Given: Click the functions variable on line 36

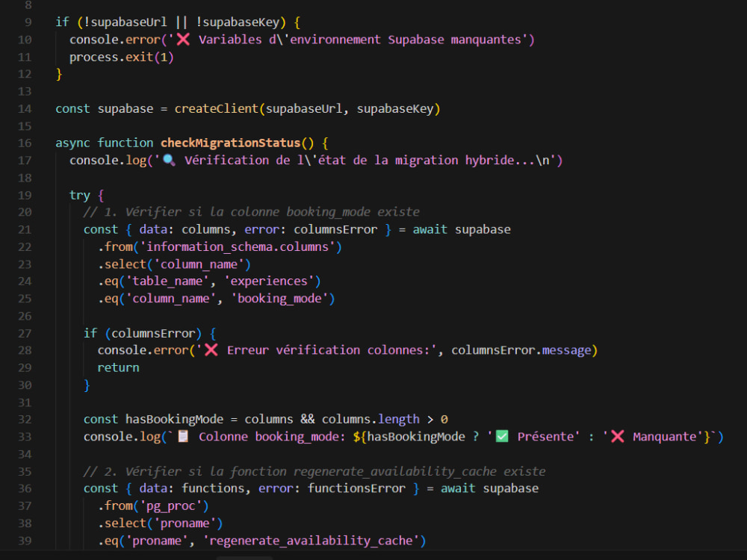Looking at the screenshot, I should (x=213, y=488).
